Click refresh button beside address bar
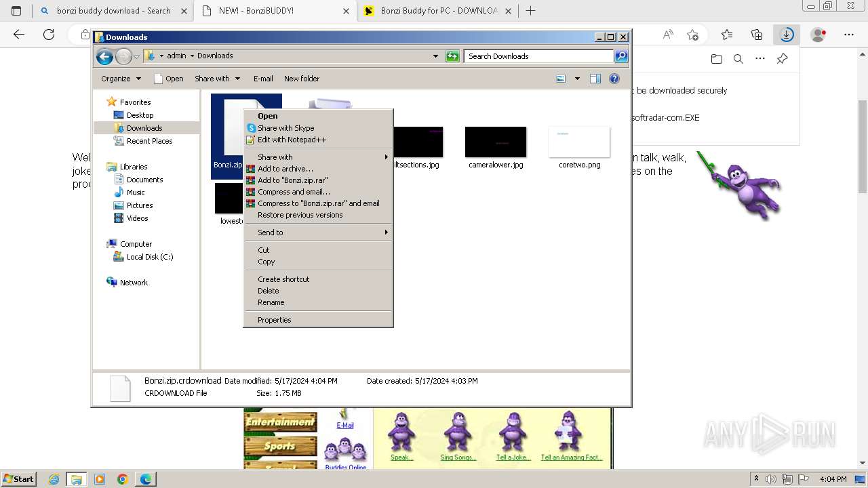 (x=452, y=56)
